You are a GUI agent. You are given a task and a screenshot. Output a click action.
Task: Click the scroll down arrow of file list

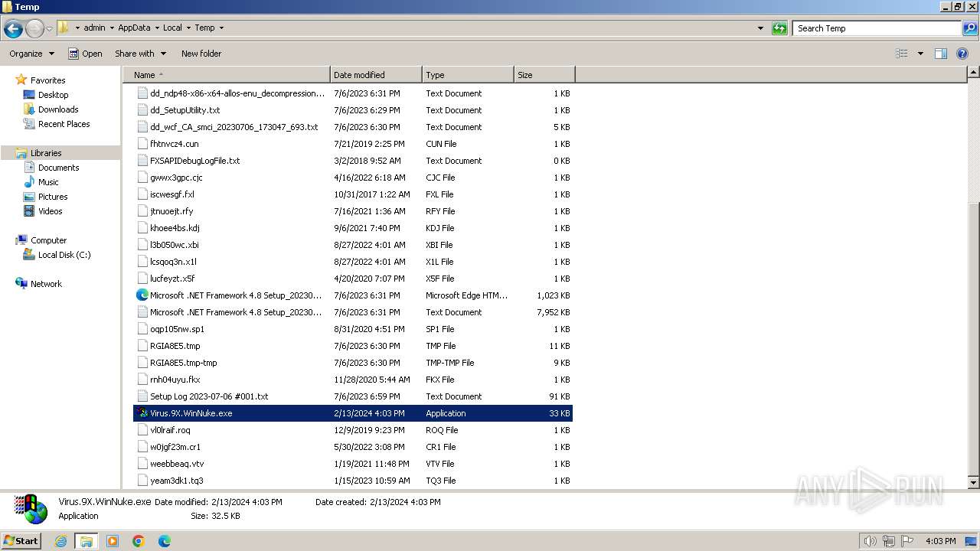coord(973,482)
